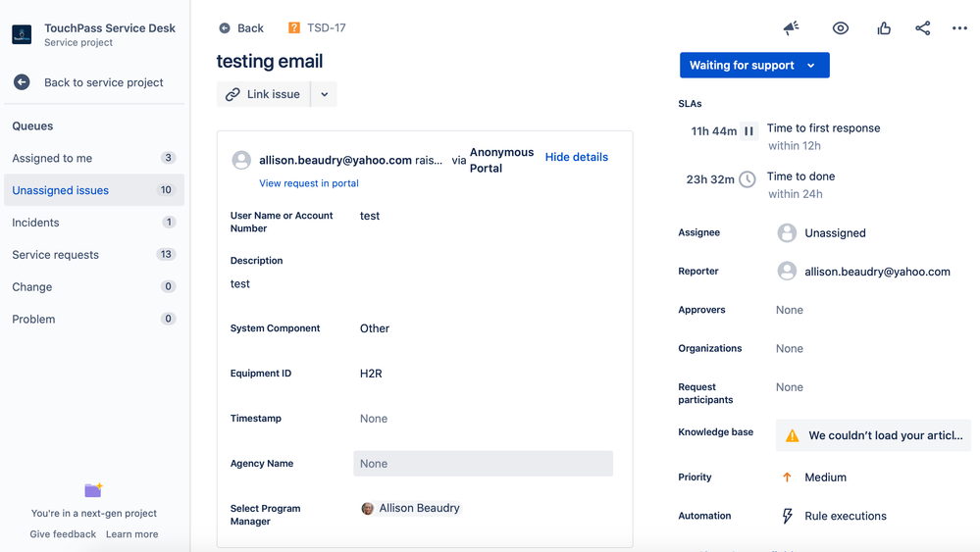Click the clock icon on Time to done SLA
The height and width of the screenshot is (552, 980).
click(747, 179)
